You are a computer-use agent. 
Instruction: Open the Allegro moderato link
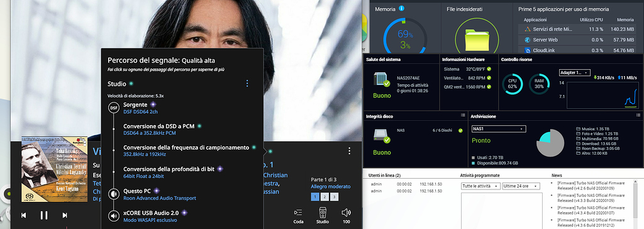pos(331,187)
